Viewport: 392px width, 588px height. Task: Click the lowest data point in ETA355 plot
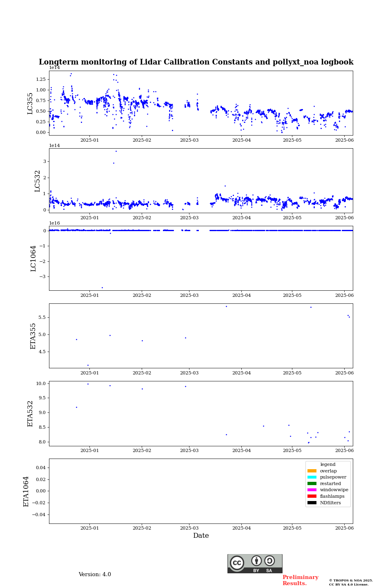tap(88, 365)
